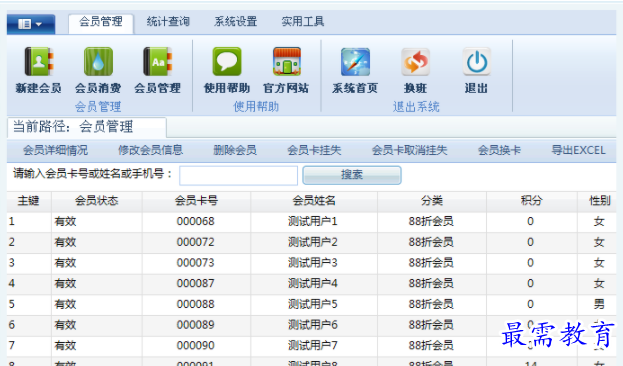The height and width of the screenshot is (366, 623).
Task: Click the 分类 column header
Action: [432, 201]
